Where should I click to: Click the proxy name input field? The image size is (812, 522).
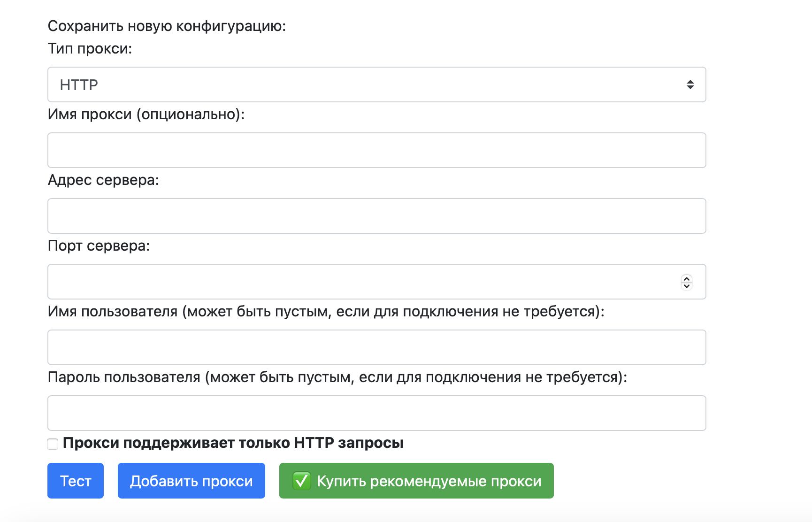(x=375, y=150)
